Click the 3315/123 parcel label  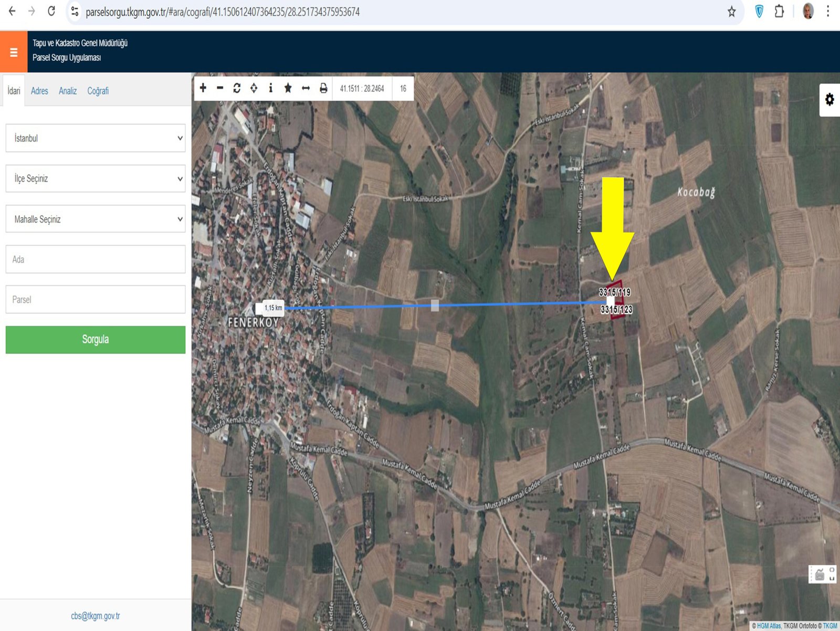(x=616, y=310)
